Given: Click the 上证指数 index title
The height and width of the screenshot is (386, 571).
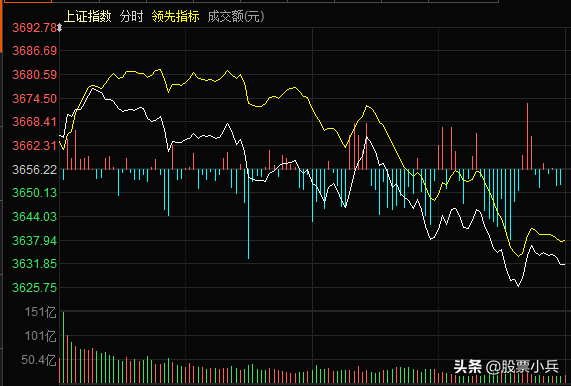Looking at the screenshot, I should (87, 16).
